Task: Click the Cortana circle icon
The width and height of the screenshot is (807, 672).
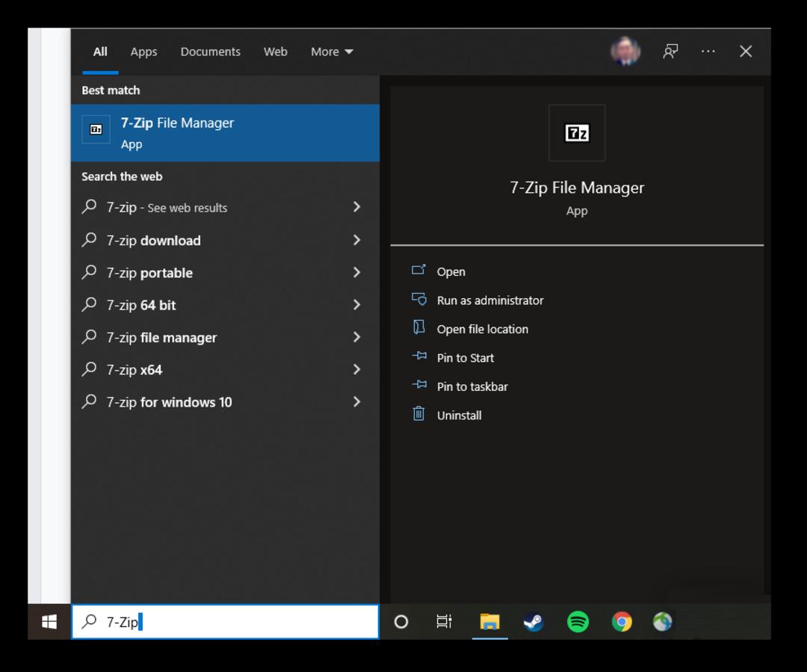Action: click(401, 622)
